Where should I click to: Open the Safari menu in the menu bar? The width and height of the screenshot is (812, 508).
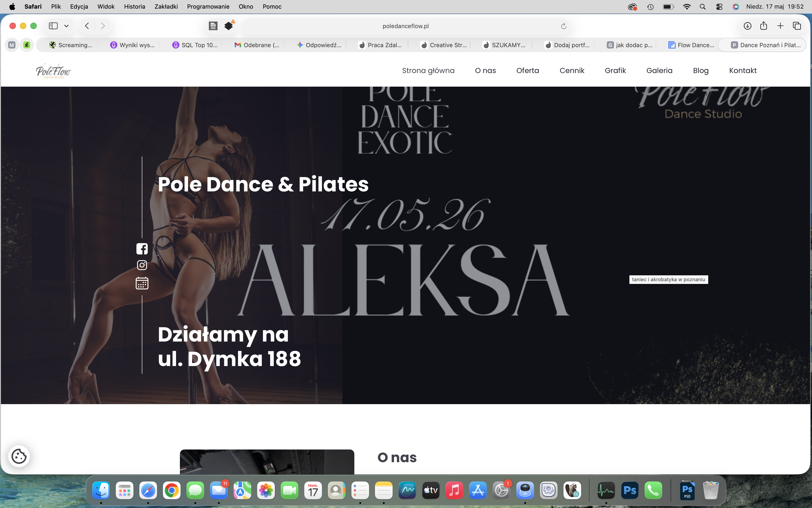[x=33, y=6]
